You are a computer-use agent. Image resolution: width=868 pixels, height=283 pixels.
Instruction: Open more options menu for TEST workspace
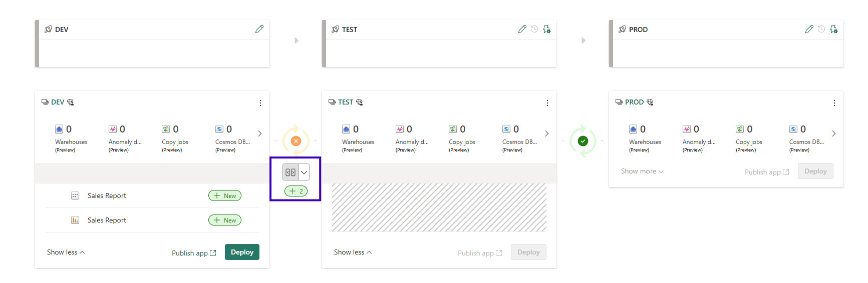(x=547, y=103)
